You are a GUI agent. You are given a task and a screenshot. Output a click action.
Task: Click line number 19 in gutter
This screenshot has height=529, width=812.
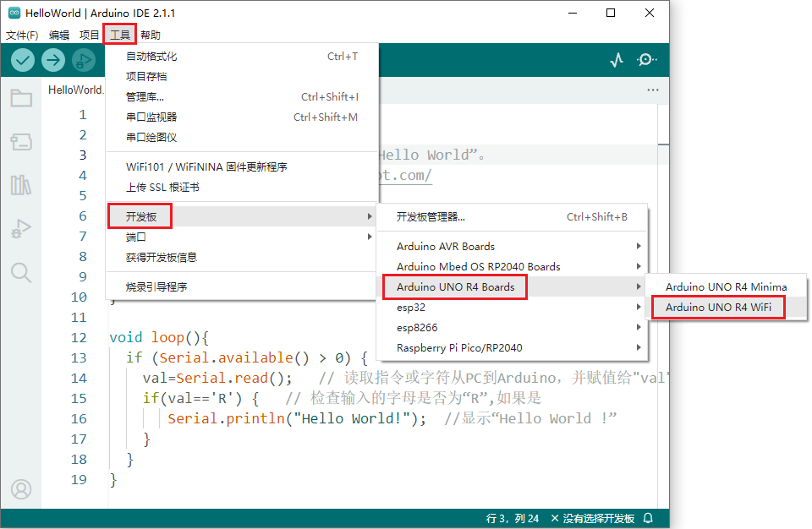[x=79, y=479]
